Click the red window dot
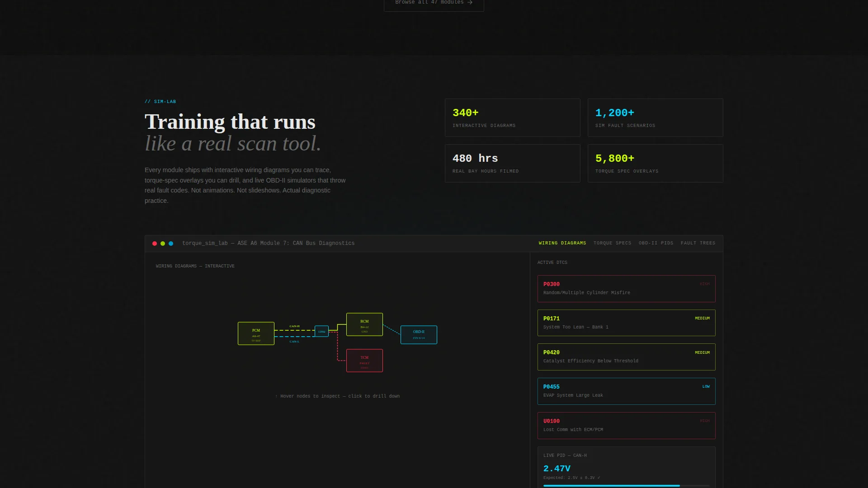 point(155,244)
